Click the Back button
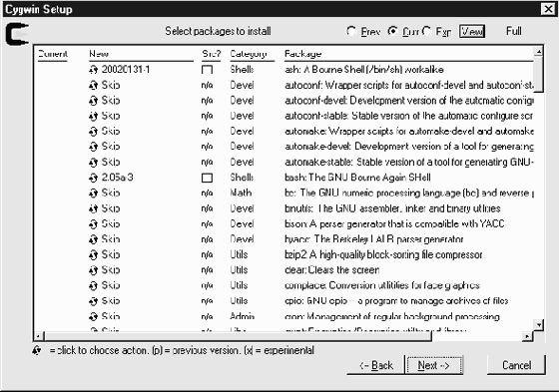 pyautogui.click(x=375, y=365)
